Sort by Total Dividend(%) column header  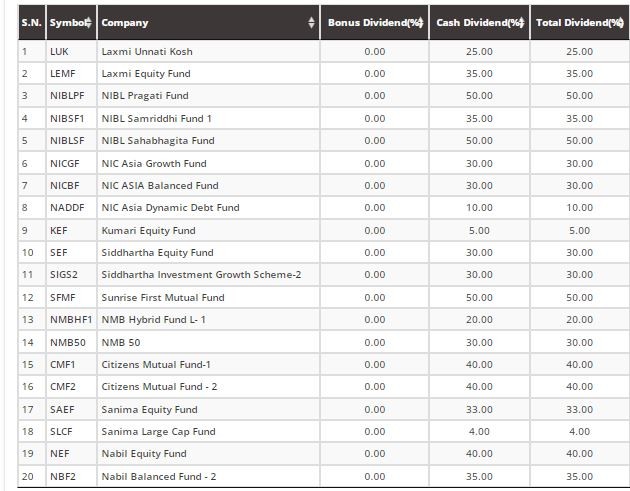(579, 23)
